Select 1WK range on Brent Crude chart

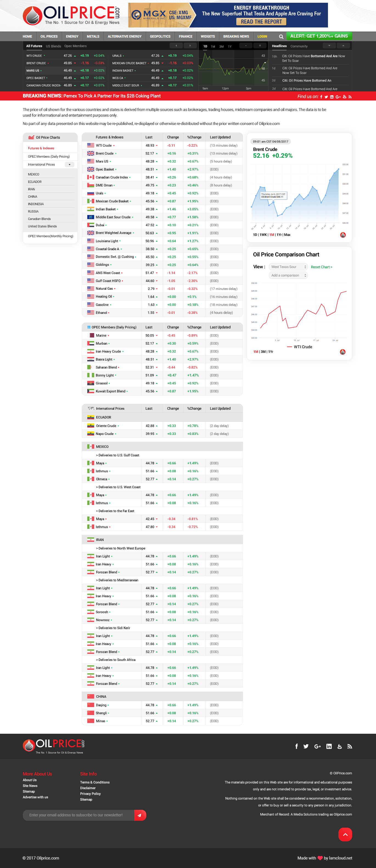coord(263,235)
